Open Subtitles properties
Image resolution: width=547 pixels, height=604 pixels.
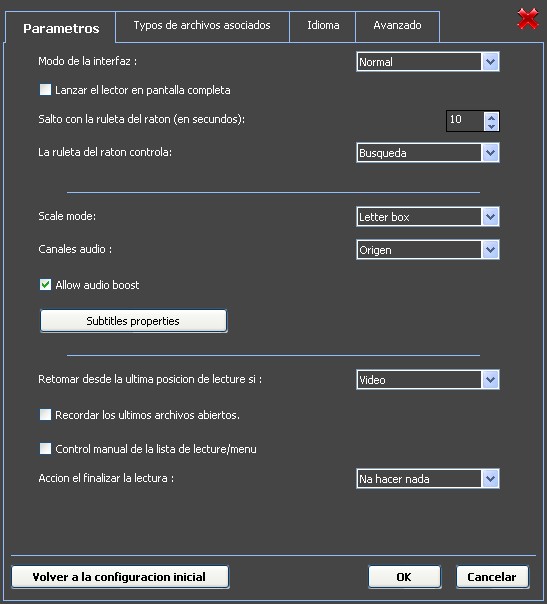click(133, 321)
